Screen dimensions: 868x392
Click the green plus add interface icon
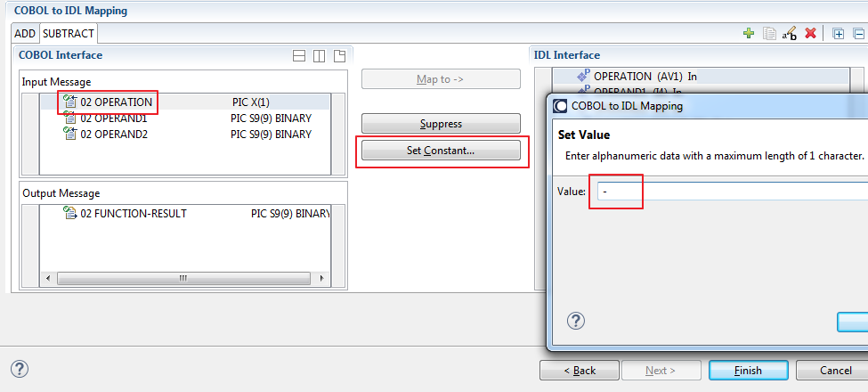749,34
